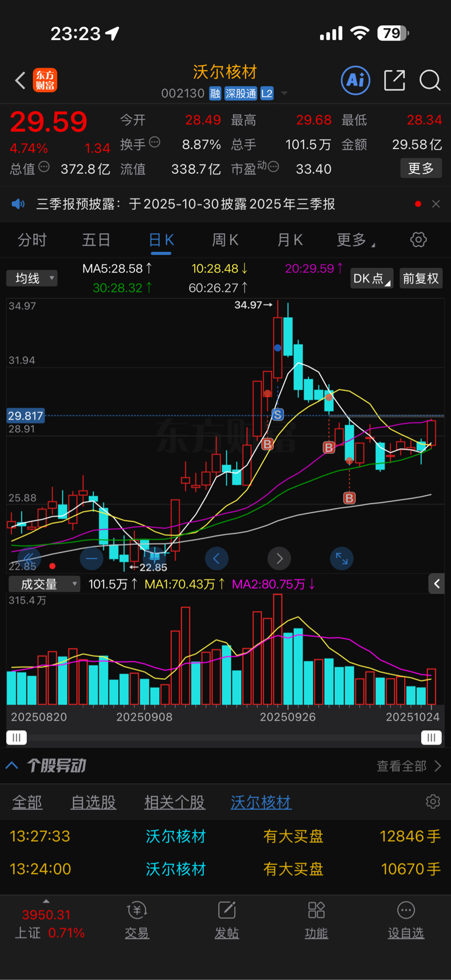
Task: Tap the 深股通 tag badge
Action: 241,93
